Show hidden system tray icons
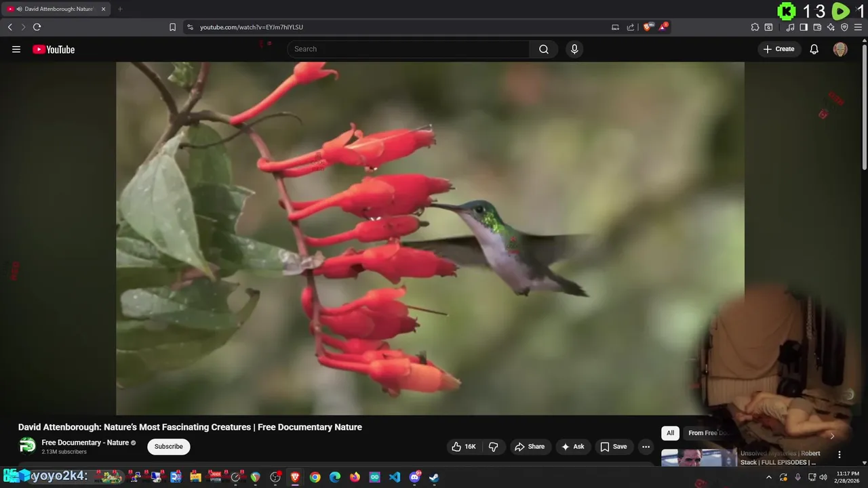 768,477
